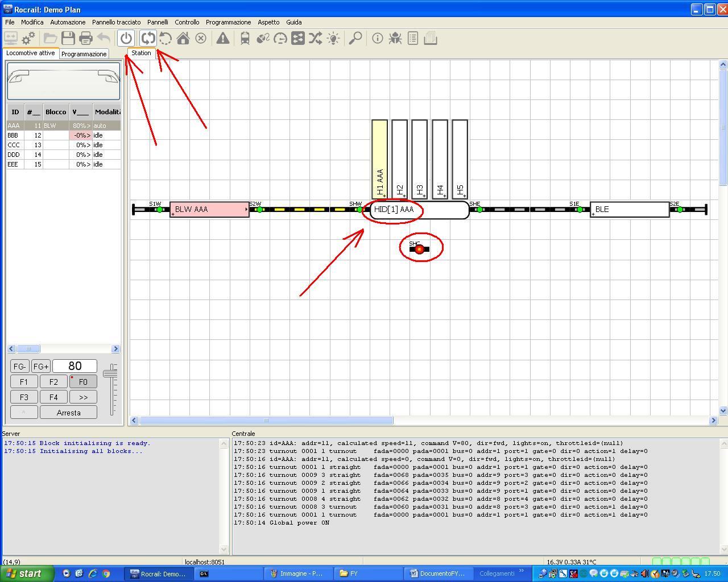Open the gears properties icon
728x582 pixels.
28,39
